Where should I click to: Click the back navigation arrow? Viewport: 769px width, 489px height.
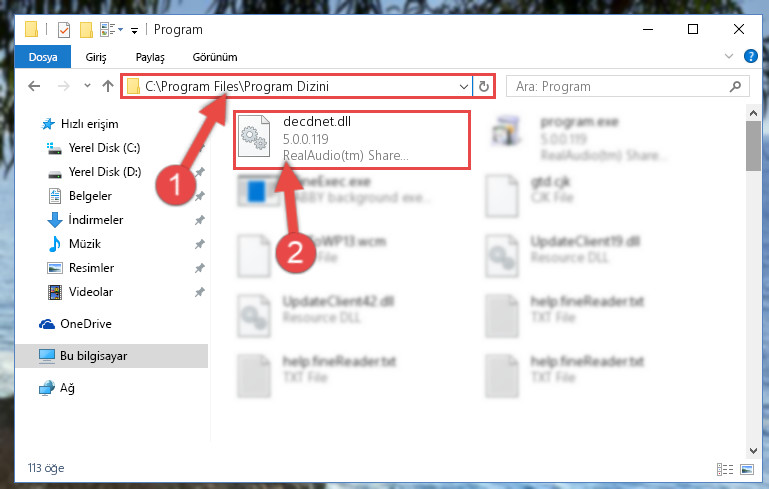pyautogui.click(x=34, y=86)
